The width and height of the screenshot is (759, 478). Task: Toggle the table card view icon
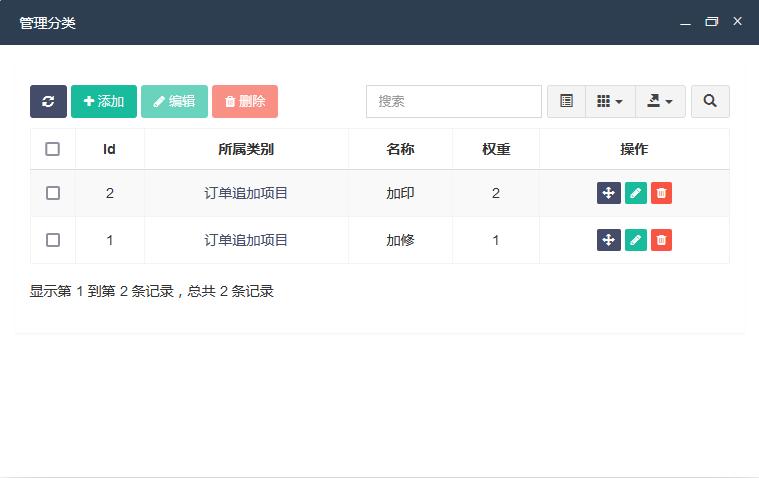click(x=566, y=101)
